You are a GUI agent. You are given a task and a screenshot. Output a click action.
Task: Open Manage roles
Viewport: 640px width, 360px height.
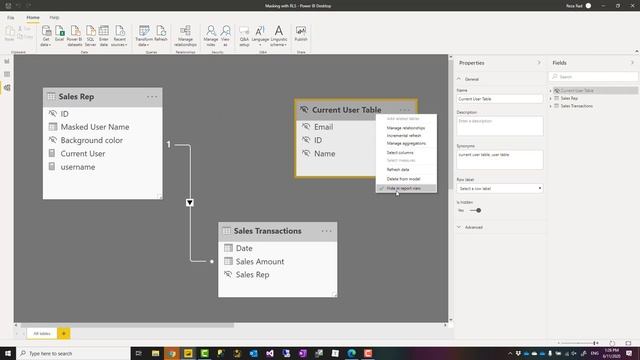tap(211, 36)
